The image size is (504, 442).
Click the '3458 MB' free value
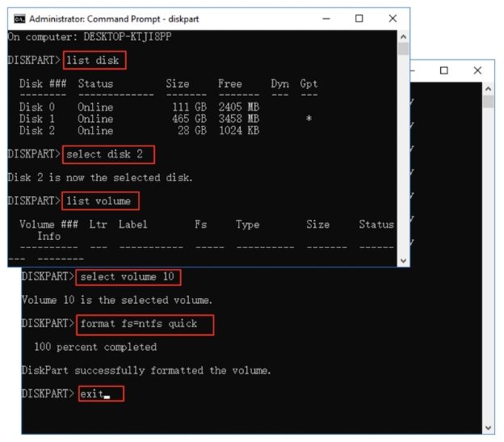pos(239,119)
